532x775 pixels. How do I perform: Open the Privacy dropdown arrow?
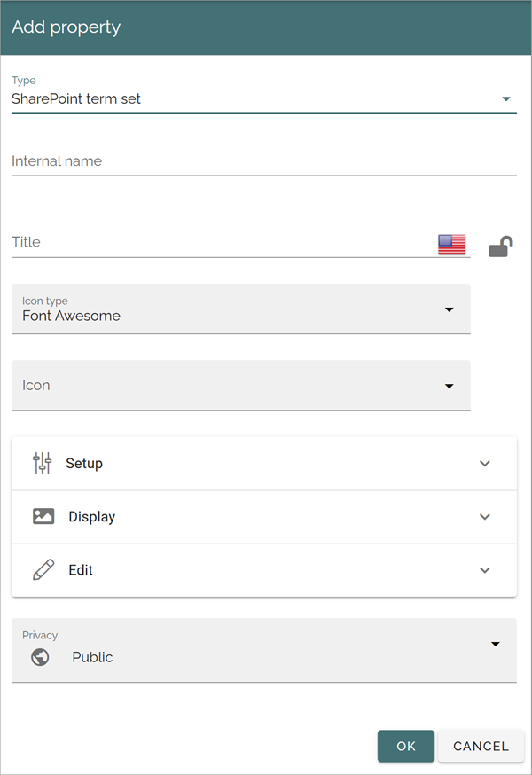click(x=495, y=644)
